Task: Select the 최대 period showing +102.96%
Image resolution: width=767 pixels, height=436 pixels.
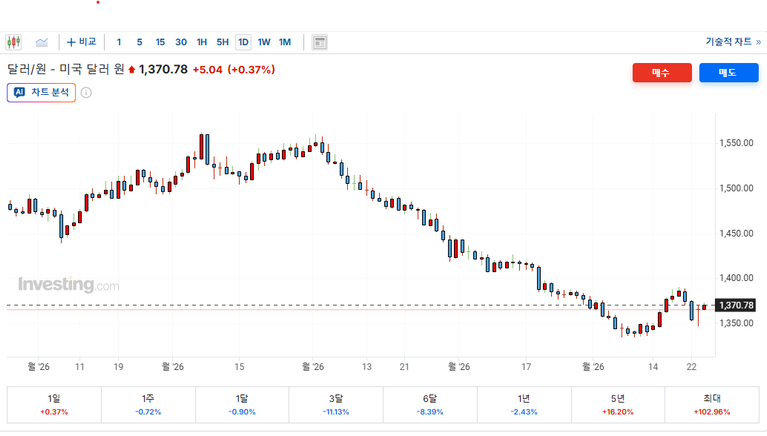Action: point(712,405)
